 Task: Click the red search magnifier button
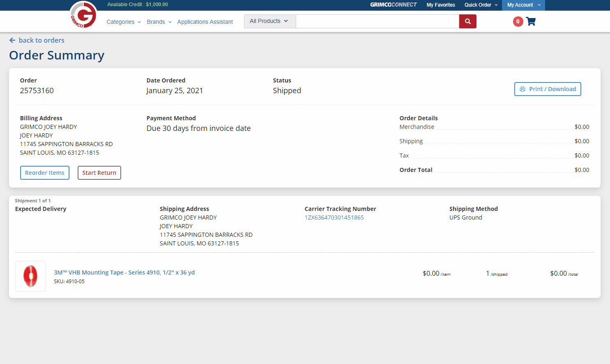point(467,21)
